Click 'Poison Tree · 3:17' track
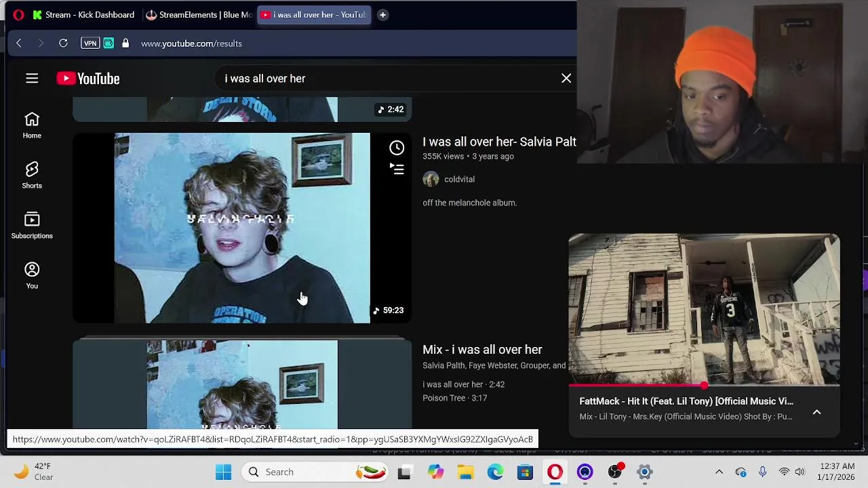The image size is (868, 488). 454,398
